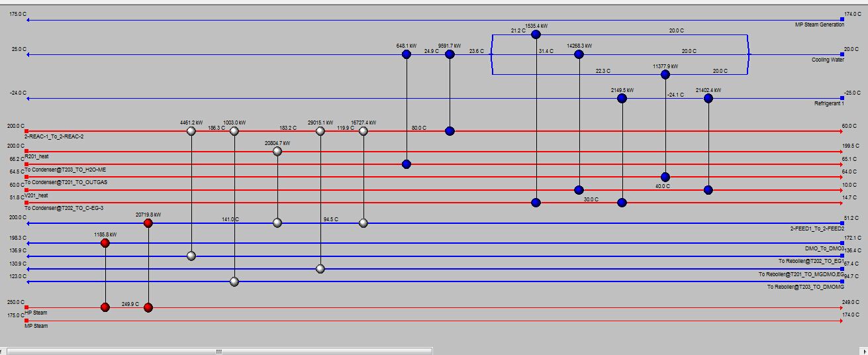Click the 21402.4 kW node on Refrigerant 1

tap(708, 98)
